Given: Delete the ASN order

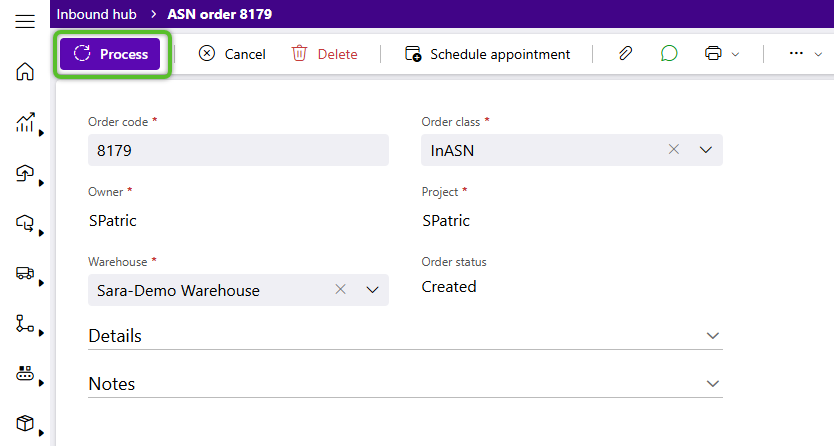Looking at the screenshot, I should click(x=324, y=54).
